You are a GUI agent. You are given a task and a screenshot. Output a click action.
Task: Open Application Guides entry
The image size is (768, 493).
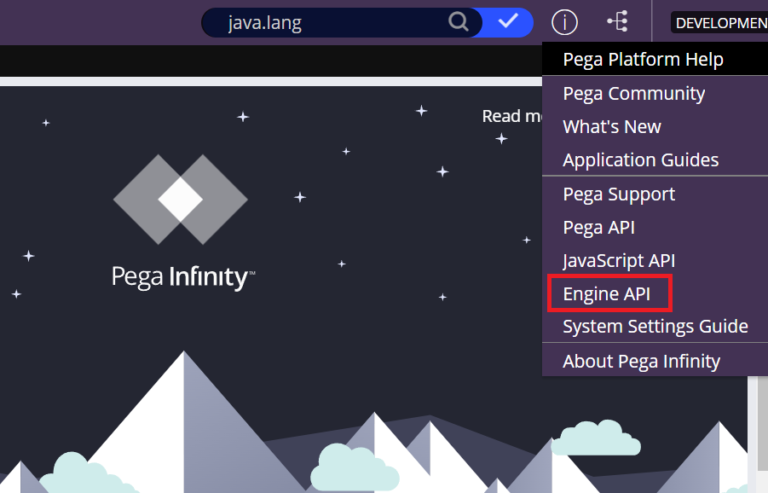[x=640, y=160]
